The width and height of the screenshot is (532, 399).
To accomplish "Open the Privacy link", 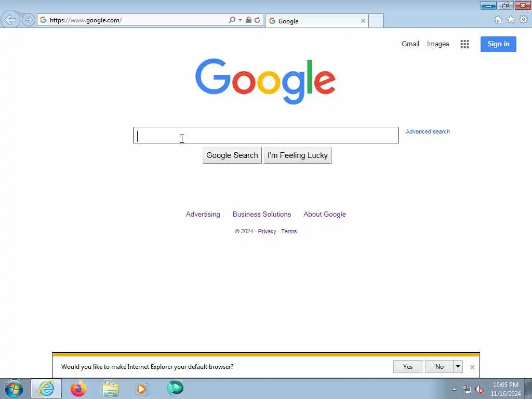I will tap(267, 231).
